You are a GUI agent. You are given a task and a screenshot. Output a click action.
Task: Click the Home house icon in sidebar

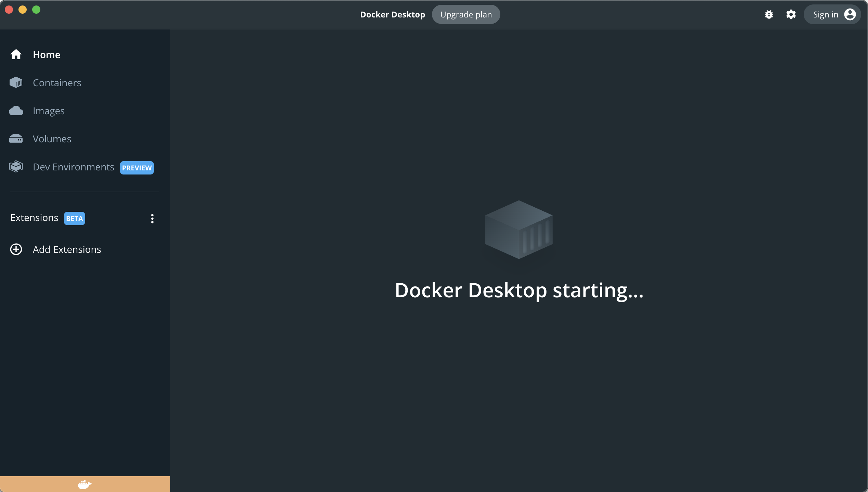tap(16, 55)
